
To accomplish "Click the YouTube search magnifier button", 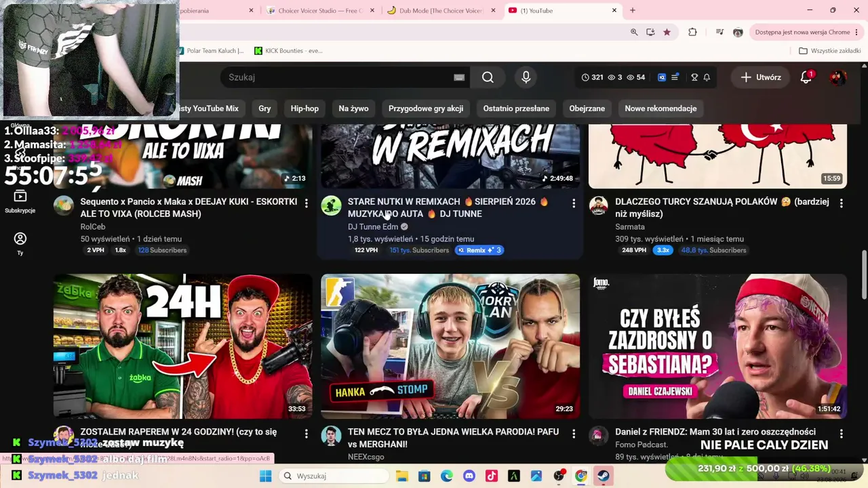I will 488,77.
